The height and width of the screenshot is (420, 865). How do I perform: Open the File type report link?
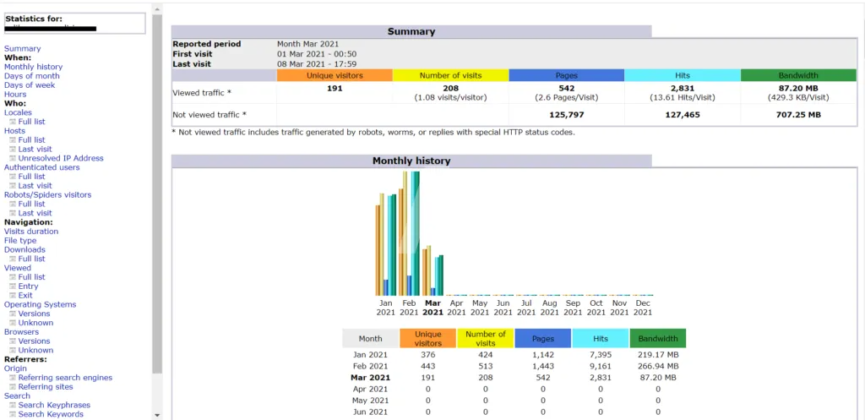[x=20, y=240]
